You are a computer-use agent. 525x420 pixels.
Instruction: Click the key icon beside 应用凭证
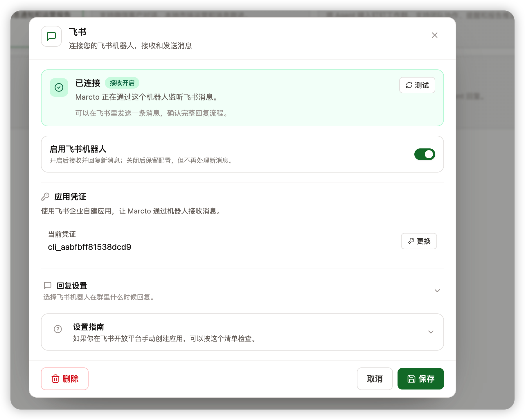point(45,197)
